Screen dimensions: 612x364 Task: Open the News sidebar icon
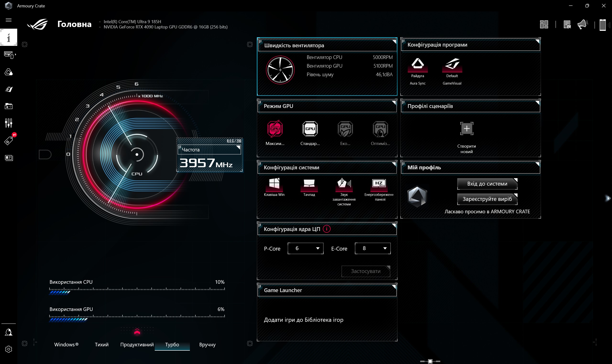coord(9,158)
